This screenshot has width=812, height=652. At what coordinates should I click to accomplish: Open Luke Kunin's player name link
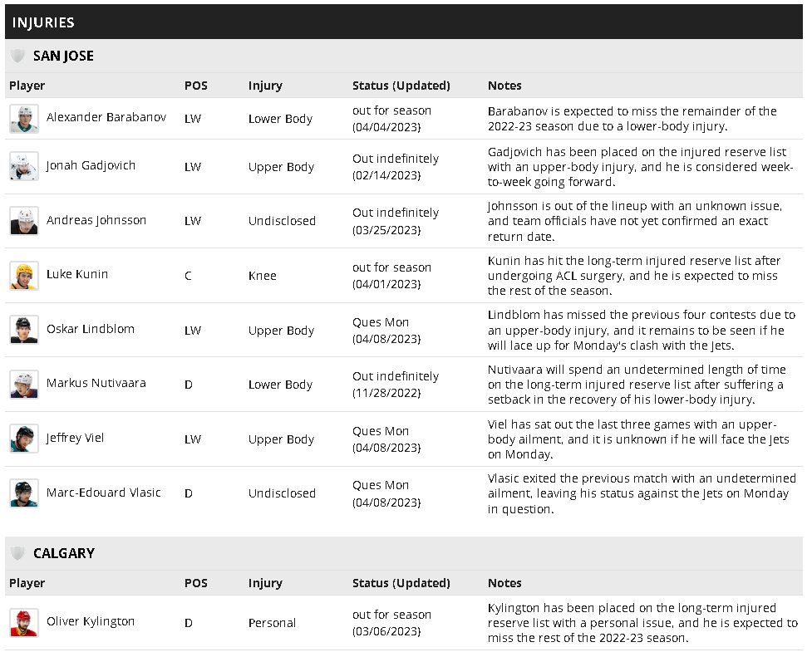click(77, 274)
